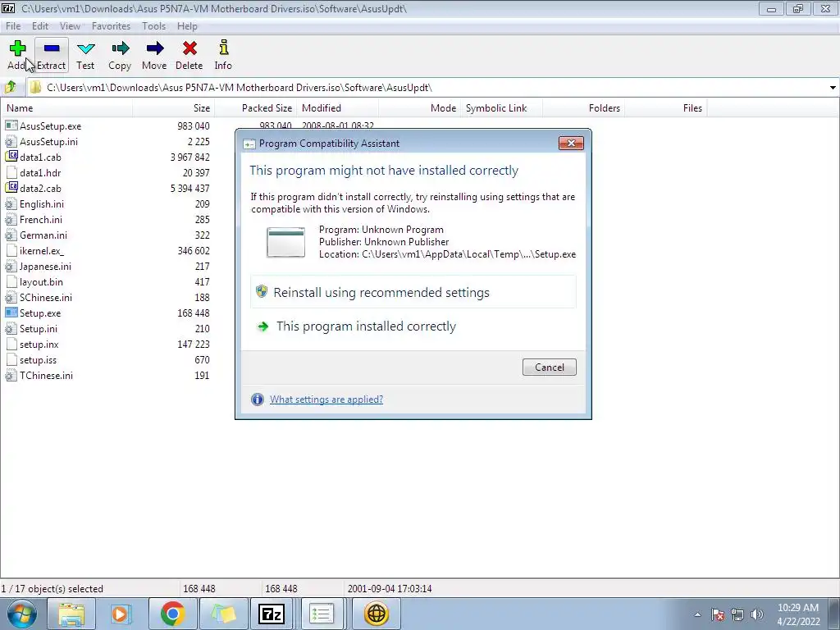Sort by the Packed Size column header
Viewport: 840px width, 630px height.
[x=255, y=107]
